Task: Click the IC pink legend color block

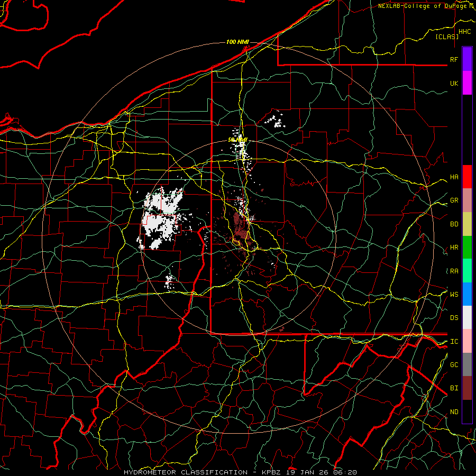Action: pos(467,341)
